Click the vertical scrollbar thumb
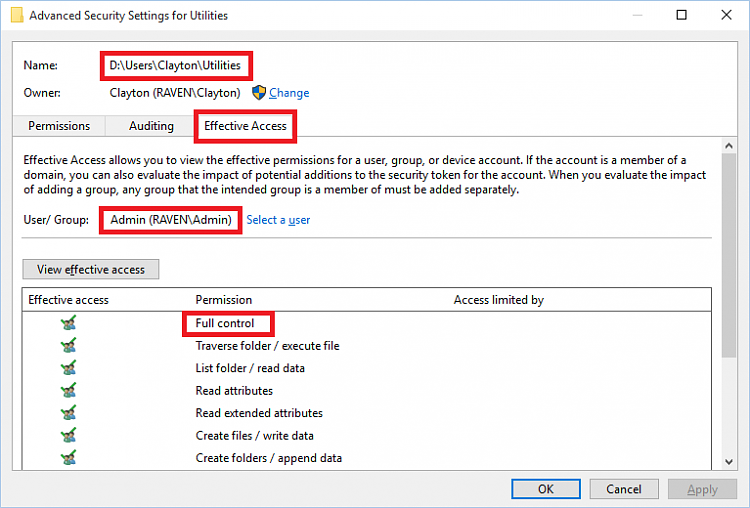750x508 pixels. coord(729,255)
